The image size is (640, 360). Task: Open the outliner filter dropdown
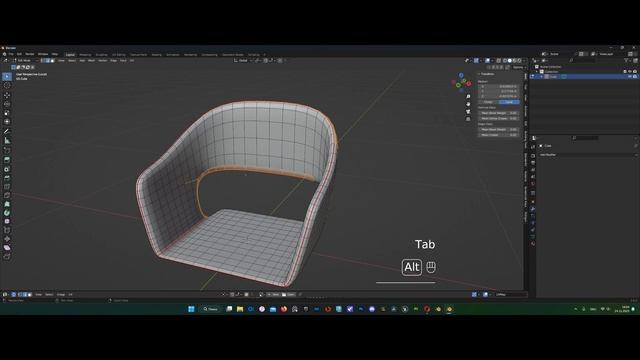pos(627,60)
